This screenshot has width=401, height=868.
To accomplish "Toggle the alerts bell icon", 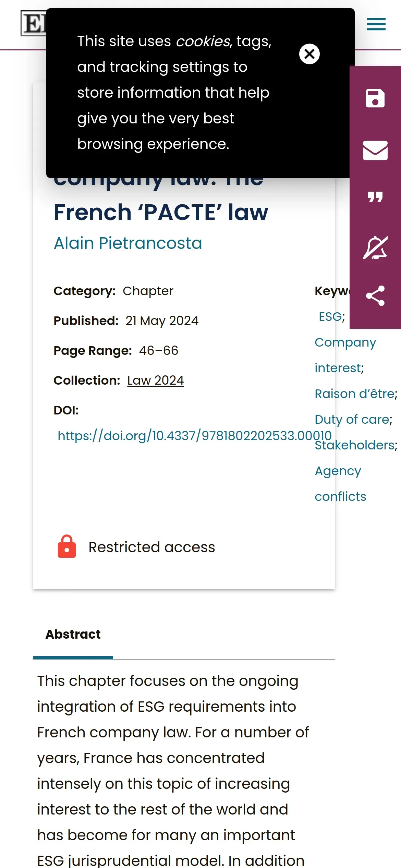I will [x=375, y=248].
